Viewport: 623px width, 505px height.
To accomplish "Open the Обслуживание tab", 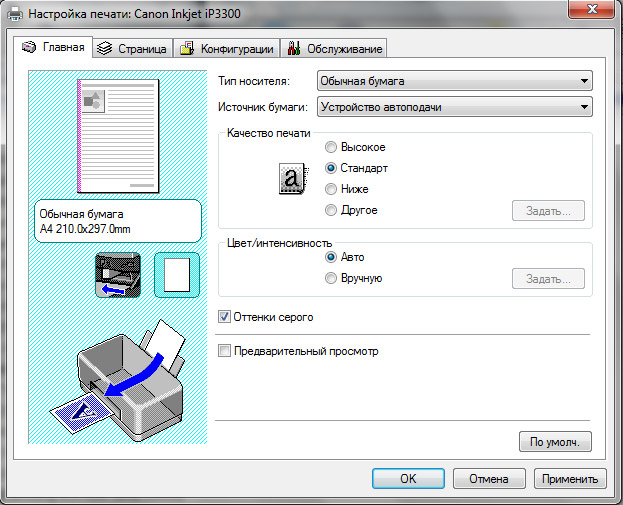I will point(334,48).
